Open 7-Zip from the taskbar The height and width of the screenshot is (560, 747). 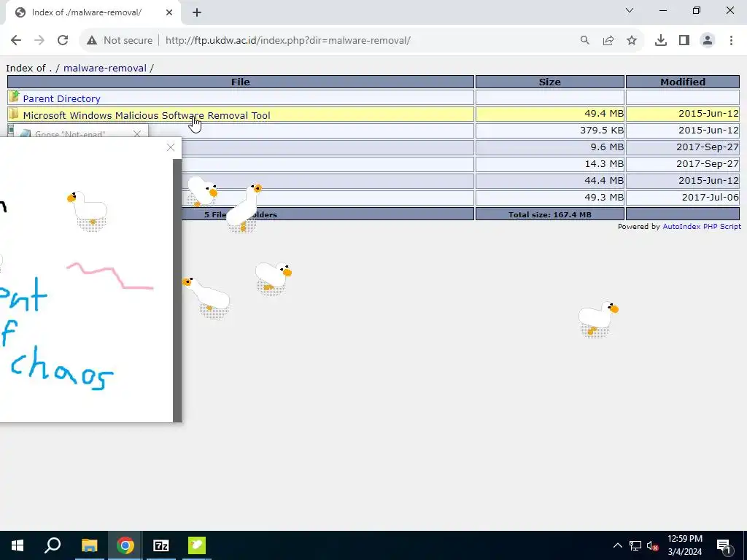(x=161, y=545)
